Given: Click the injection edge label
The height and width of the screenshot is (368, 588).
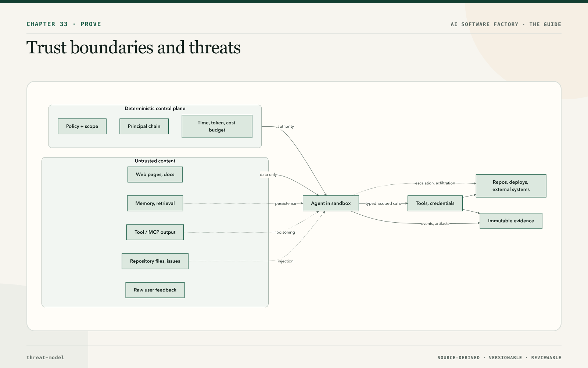Looking at the screenshot, I should coord(286,261).
